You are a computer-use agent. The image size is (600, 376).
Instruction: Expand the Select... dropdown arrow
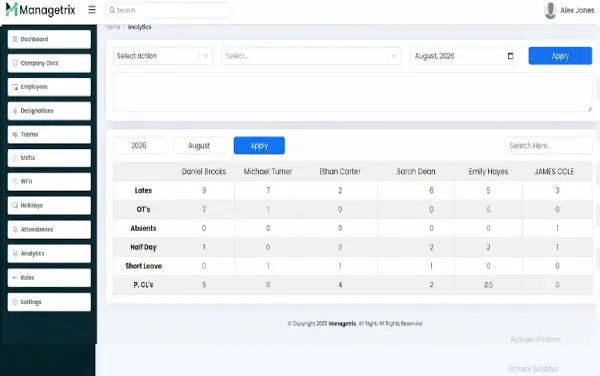(393, 56)
